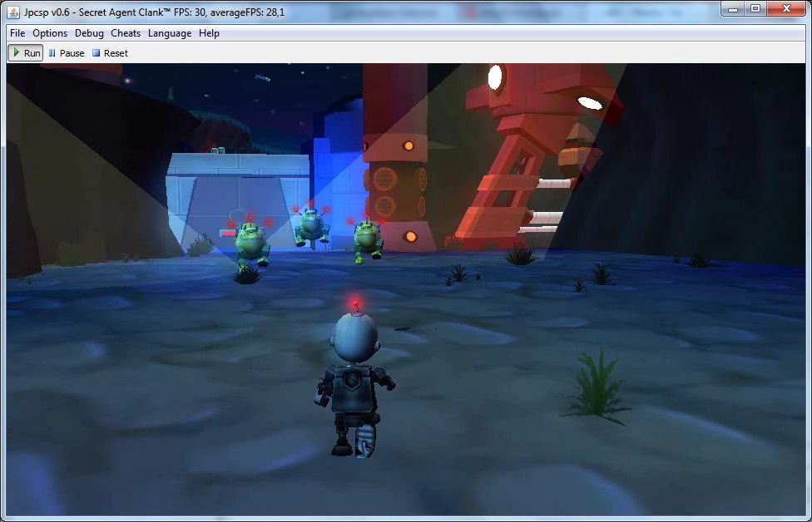Open the Cheats menu
This screenshot has width=812, height=522.
[x=126, y=33]
